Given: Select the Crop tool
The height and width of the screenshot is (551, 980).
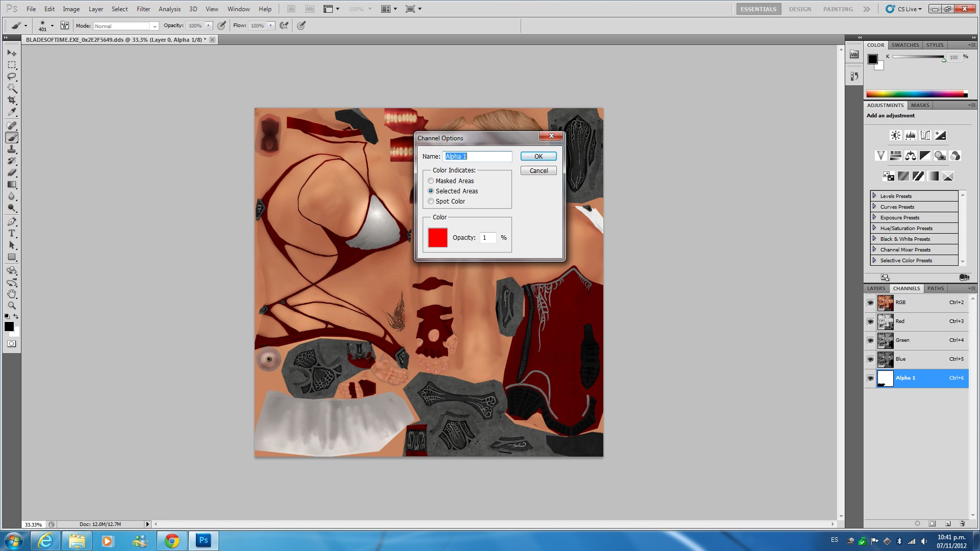Looking at the screenshot, I should [x=12, y=100].
